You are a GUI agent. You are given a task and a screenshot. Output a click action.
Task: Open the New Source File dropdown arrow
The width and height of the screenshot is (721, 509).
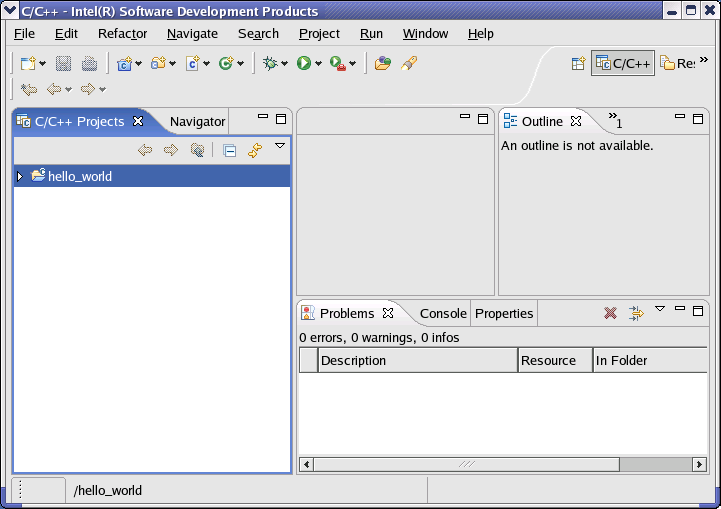pos(206,63)
